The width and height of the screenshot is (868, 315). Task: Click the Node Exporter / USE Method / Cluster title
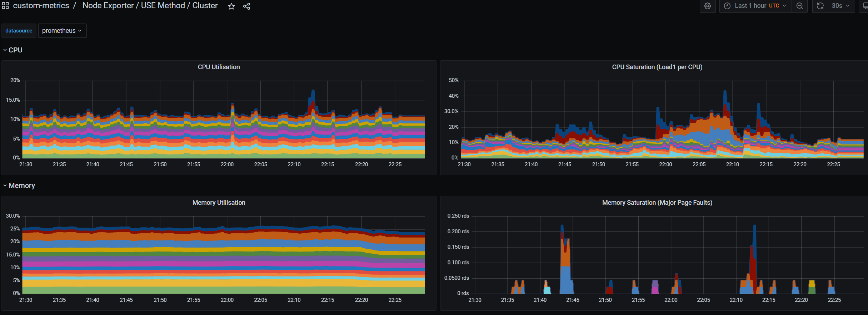pos(150,6)
